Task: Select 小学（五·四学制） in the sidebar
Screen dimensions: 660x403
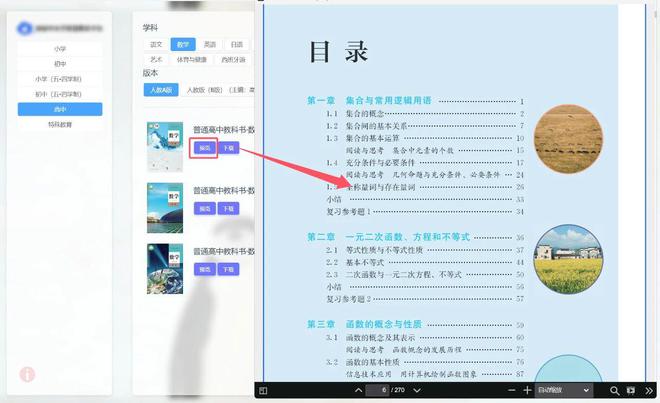Action: pos(60,79)
